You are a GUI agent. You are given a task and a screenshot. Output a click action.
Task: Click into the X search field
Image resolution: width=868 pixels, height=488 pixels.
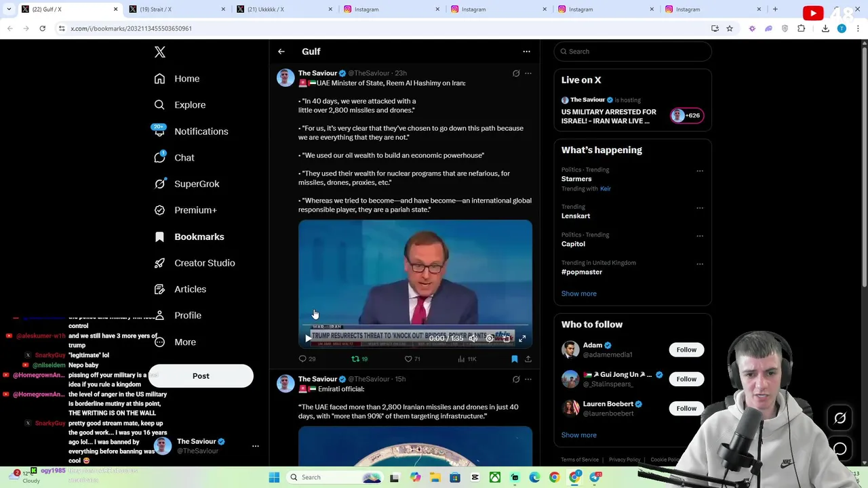click(x=633, y=52)
